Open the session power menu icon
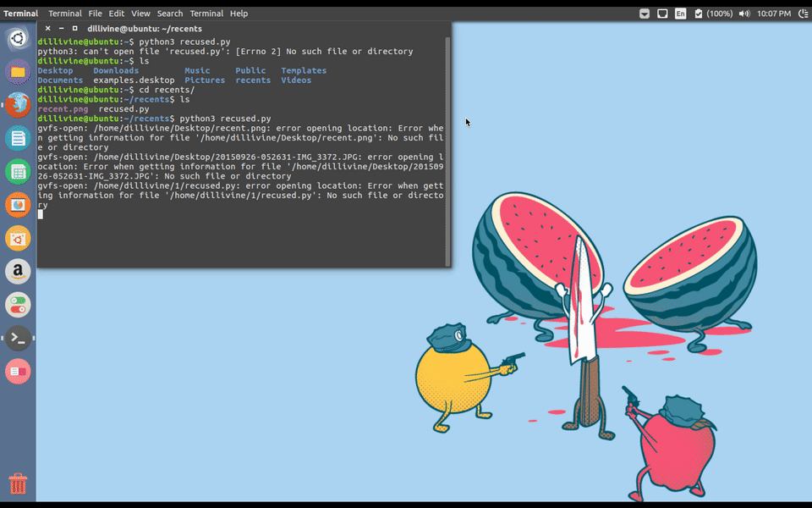The image size is (812, 508). coord(804,14)
